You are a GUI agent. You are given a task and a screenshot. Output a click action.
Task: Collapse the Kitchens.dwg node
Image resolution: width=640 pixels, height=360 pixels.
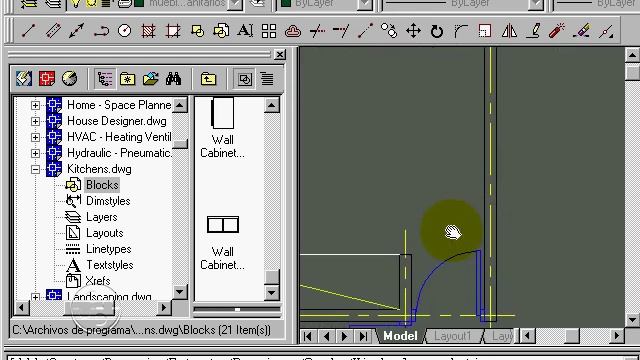coord(36,169)
